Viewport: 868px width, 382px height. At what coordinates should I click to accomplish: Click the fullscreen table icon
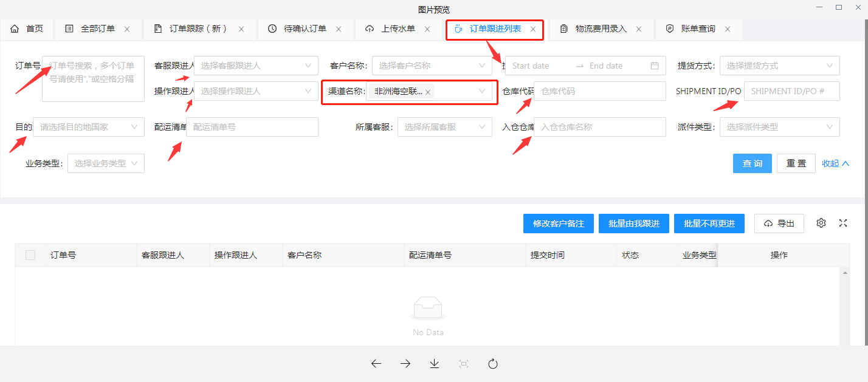tap(843, 223)
